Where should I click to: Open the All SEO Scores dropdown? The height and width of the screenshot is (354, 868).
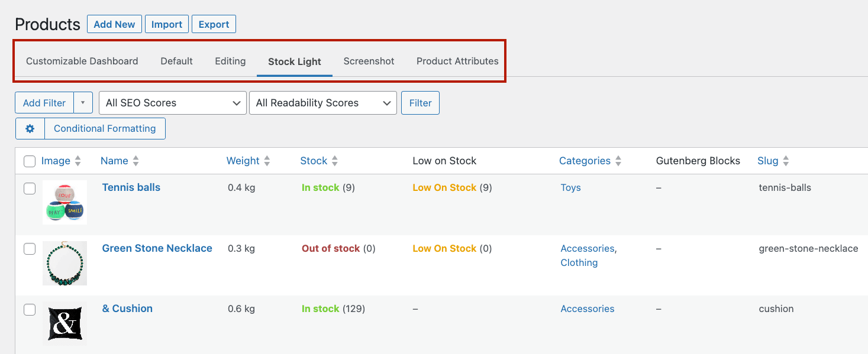172,102
